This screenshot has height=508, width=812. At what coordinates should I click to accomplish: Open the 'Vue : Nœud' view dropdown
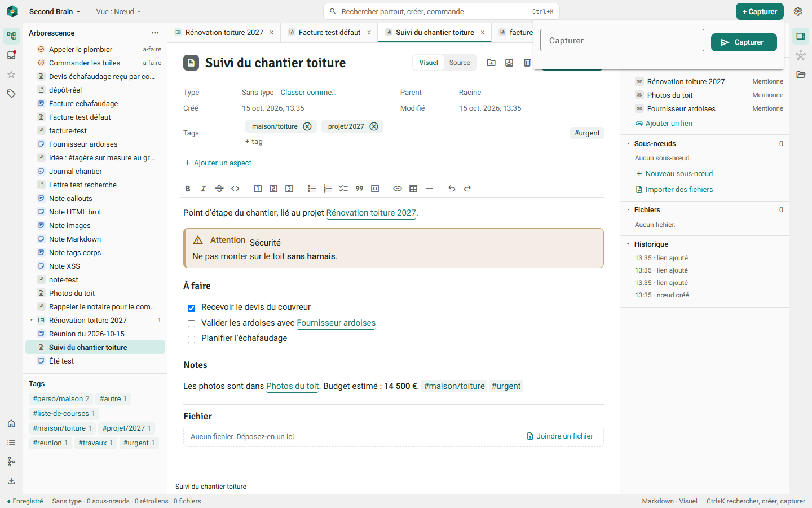(x=118, y=11)
